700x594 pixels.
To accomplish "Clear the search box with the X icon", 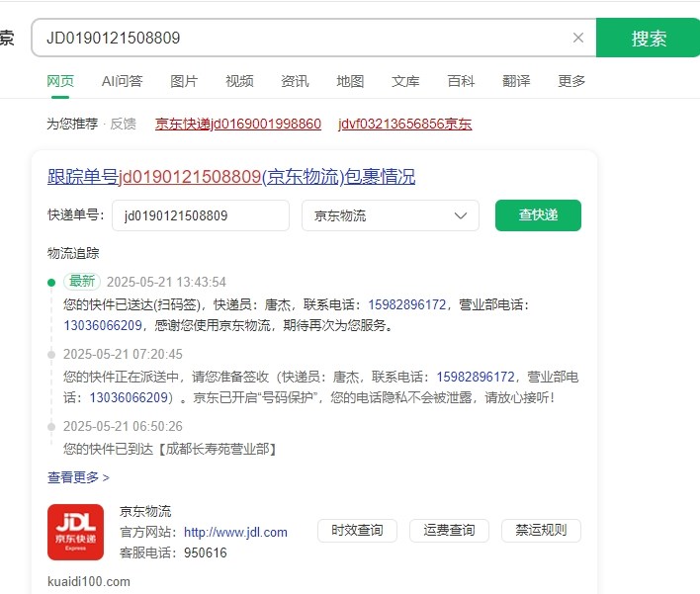I will tap(578, 38).
